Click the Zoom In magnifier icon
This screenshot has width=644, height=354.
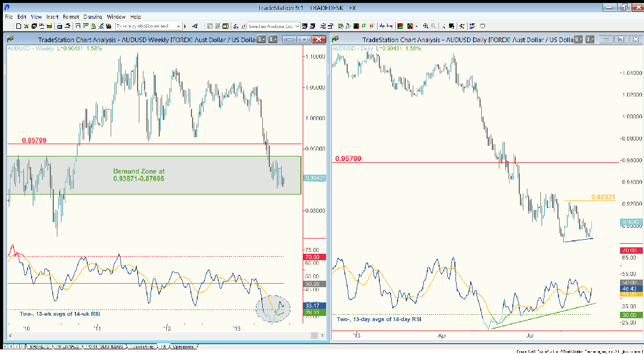coord(425,26)
